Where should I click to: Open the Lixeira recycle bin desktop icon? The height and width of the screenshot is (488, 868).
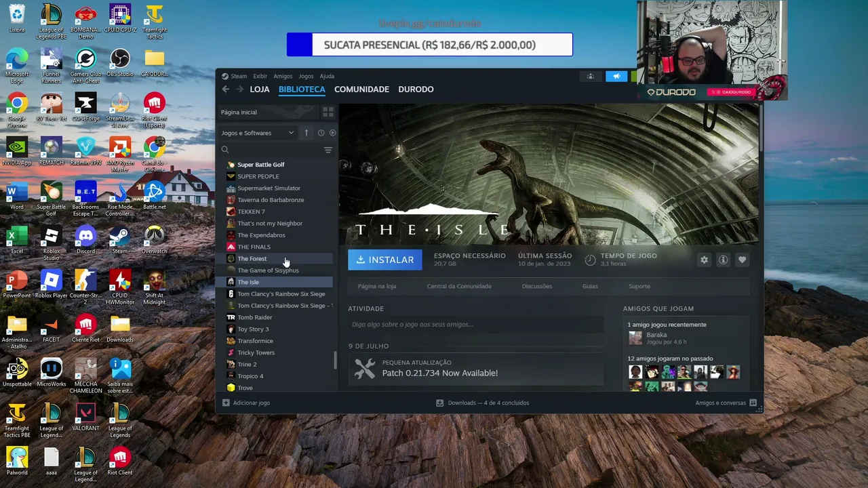[x=17, y=19]
